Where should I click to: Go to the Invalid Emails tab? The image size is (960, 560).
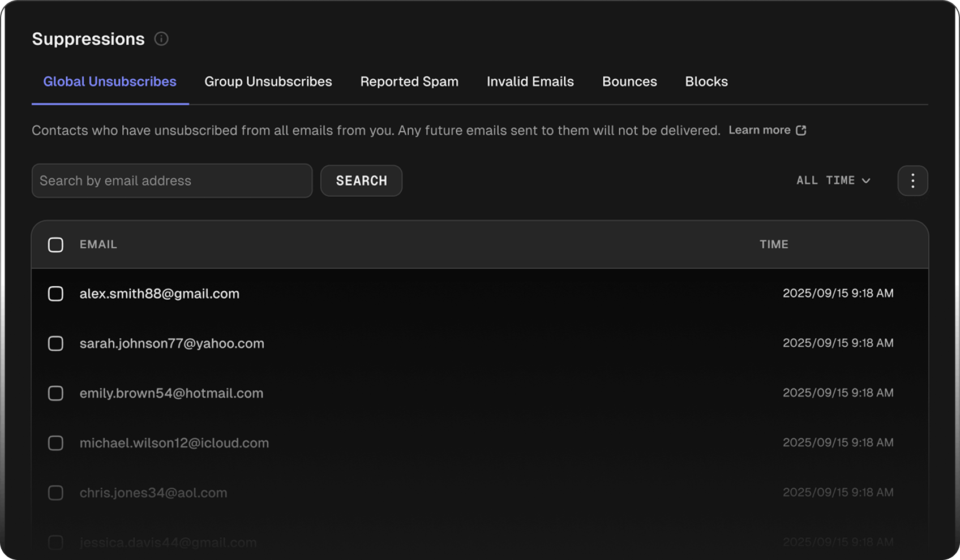[530, 81]
